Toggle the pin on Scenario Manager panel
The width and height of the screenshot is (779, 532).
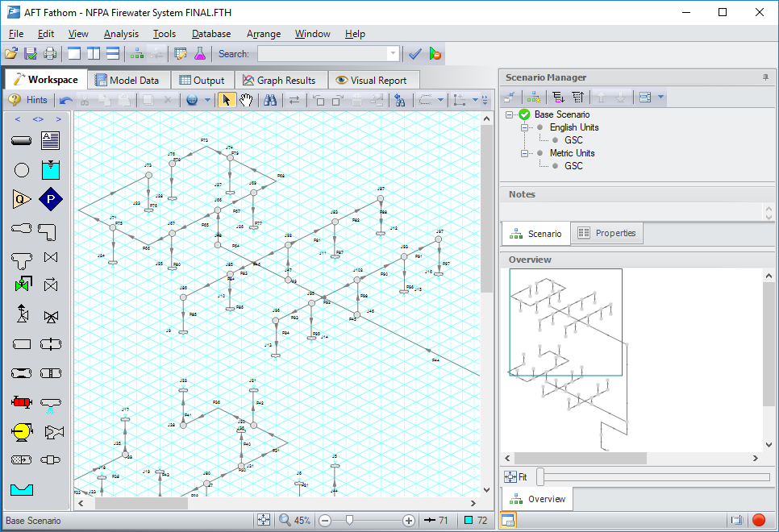tap(765, 77)
